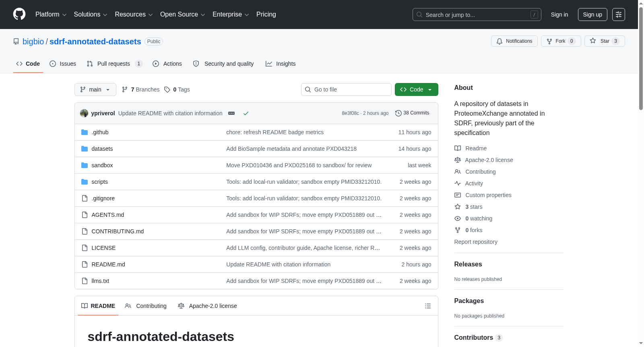
Task: Expand the Enterprise menu
Action: click(231, 15)
